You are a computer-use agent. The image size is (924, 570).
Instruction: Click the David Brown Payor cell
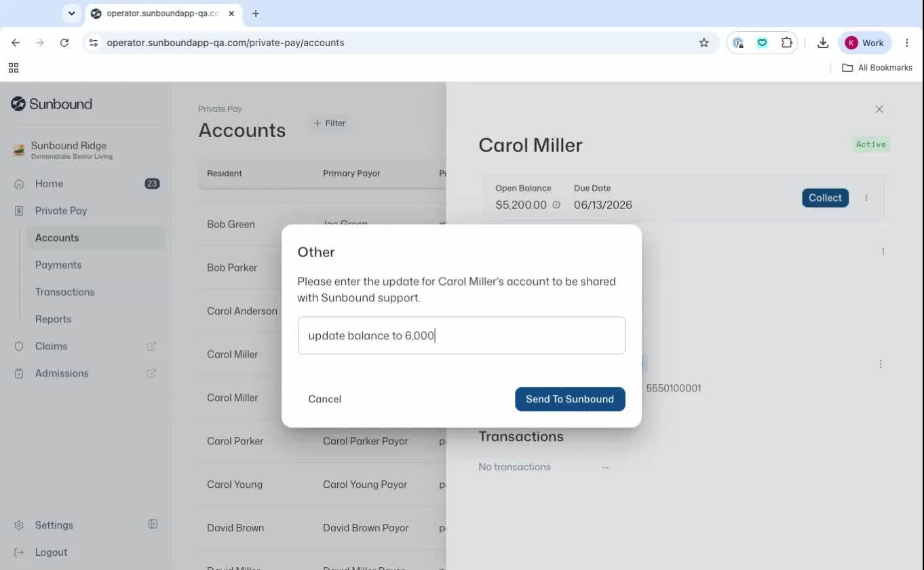[366, 528]
